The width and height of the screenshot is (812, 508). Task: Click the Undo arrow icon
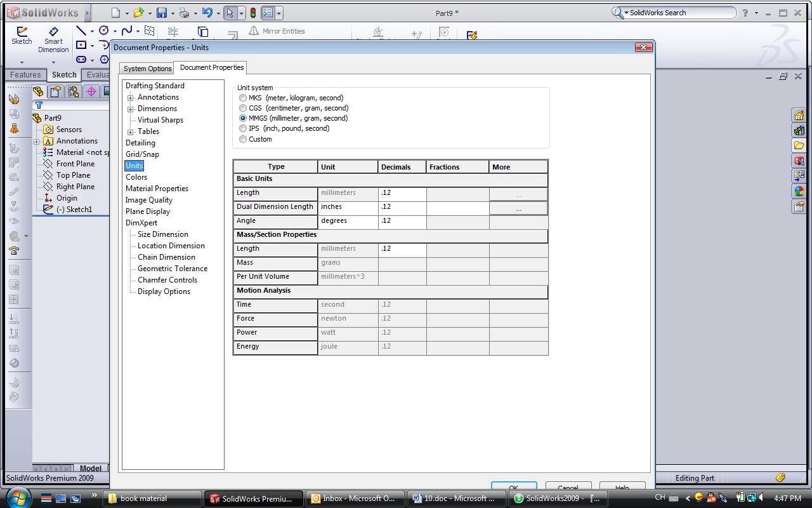[x=207, y=13]
